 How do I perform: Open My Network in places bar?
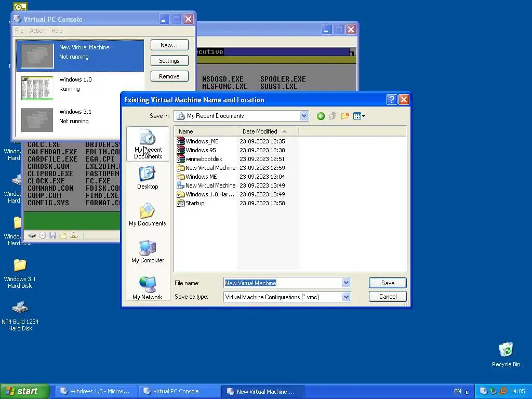point(148,288)
